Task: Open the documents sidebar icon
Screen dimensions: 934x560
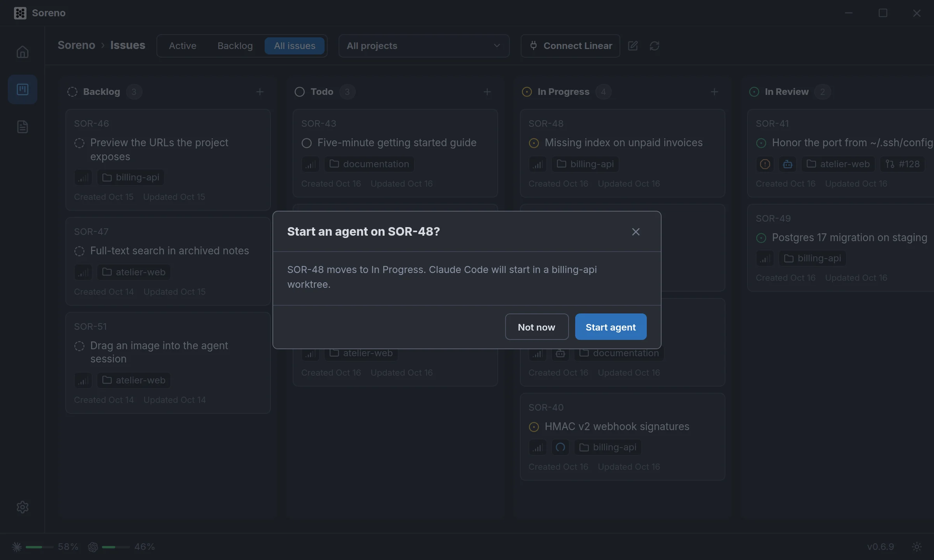Action: coord(23,127)
